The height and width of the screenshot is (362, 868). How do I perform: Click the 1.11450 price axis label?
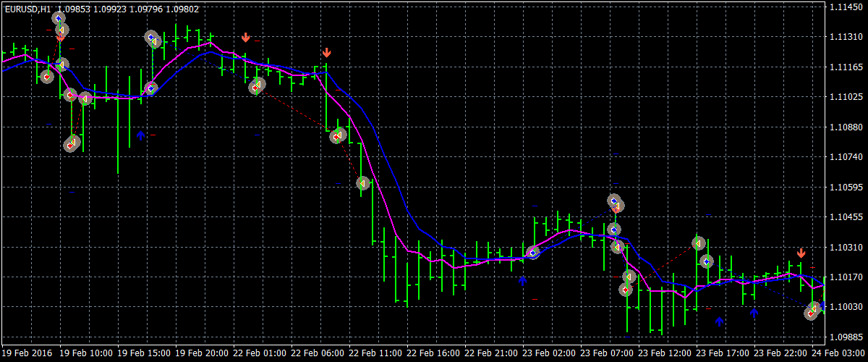846,7
